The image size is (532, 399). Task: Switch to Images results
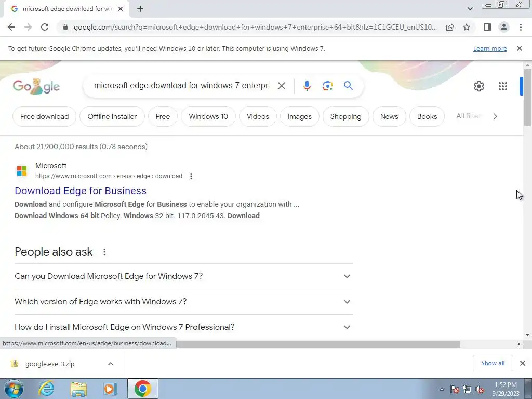tap(300, 116)
